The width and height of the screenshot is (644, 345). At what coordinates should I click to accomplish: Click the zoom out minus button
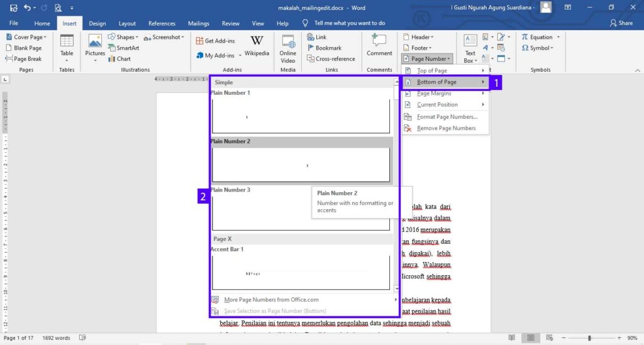point(564,337)
